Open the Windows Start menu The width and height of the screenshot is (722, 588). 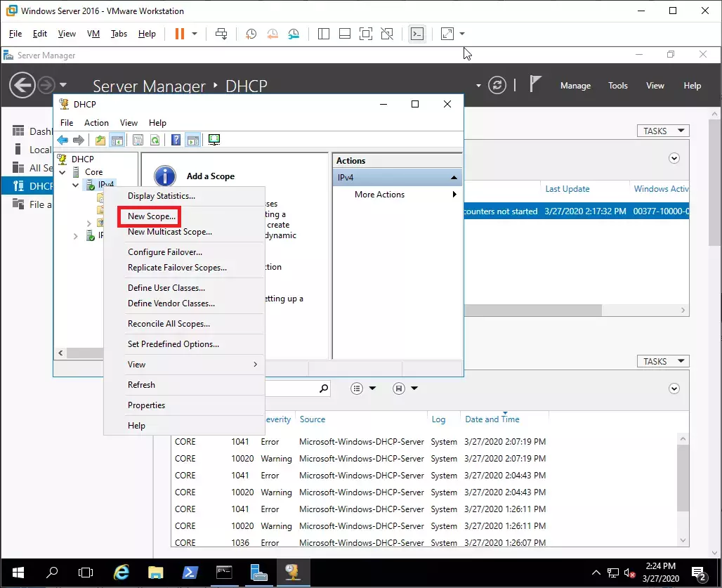pos(18,573)
